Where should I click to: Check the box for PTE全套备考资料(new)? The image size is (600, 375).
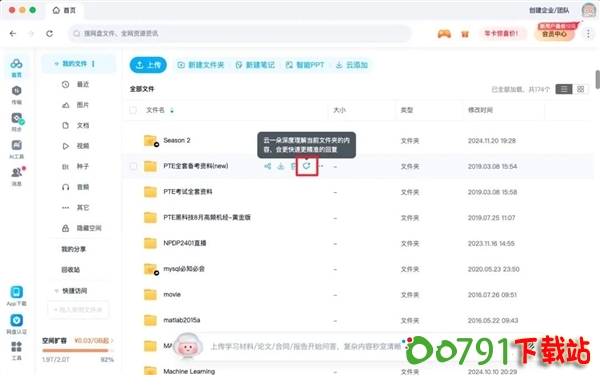pyautogui.click(x=133, y=166)
